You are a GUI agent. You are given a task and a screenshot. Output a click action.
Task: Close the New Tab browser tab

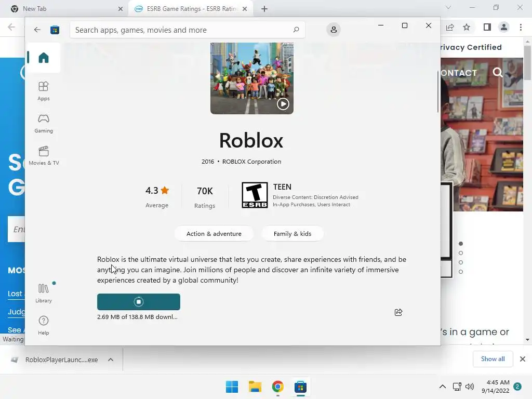pos(120,9)
